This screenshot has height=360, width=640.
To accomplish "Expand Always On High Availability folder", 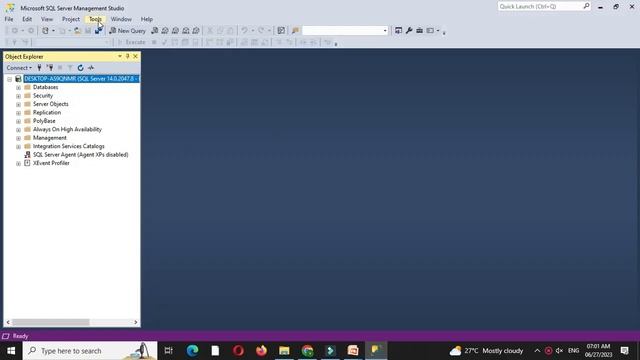I will click(x=18, y=129).
